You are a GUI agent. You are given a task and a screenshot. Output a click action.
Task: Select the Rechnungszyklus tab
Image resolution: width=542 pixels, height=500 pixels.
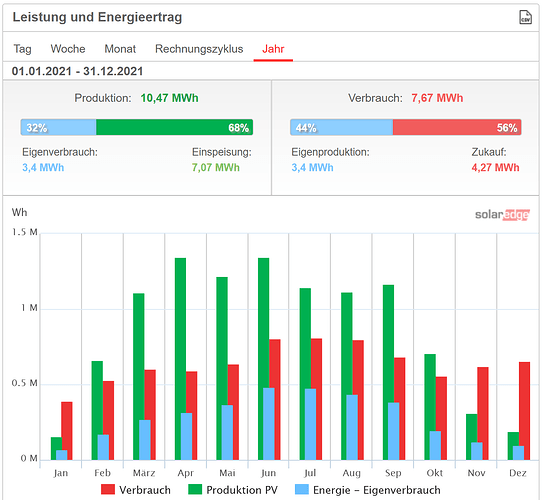coord(199,49)
